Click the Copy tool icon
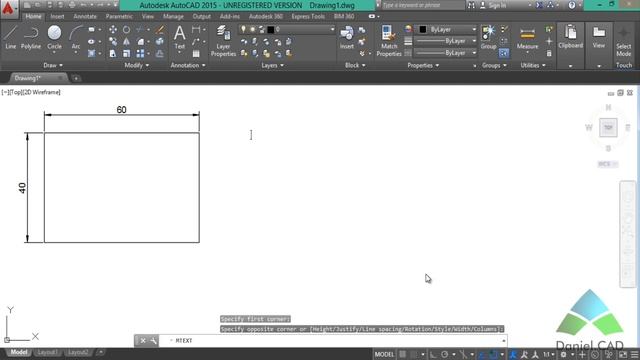Viewport: 640px width, 360px height. coord(113,42)
